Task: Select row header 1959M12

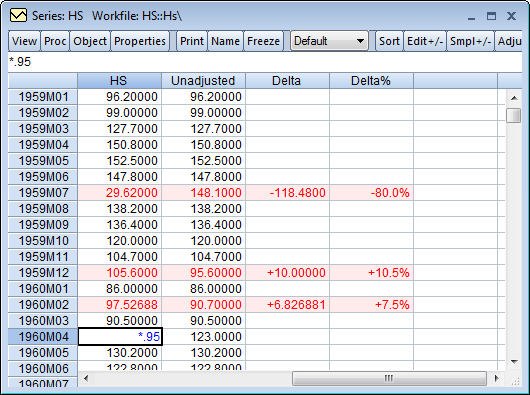Action: tap(43, 273)
